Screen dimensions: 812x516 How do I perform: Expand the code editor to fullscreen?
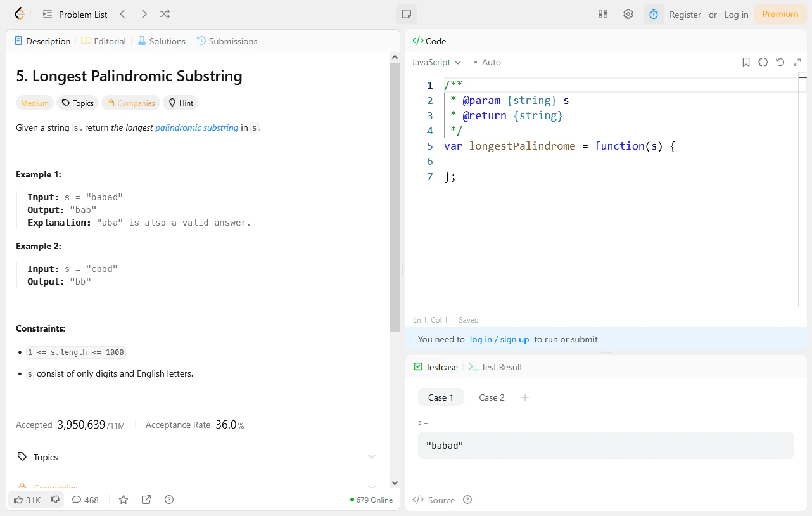(797, 62)
